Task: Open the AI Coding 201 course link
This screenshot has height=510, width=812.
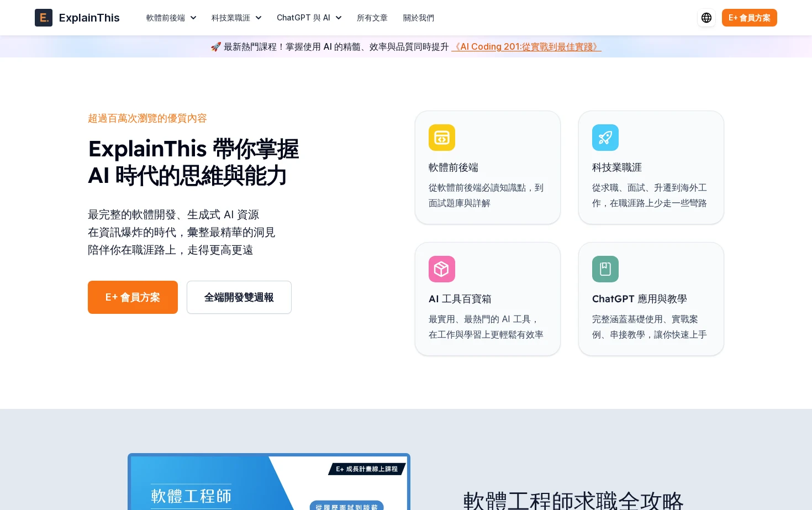Action: pos(526,46)
